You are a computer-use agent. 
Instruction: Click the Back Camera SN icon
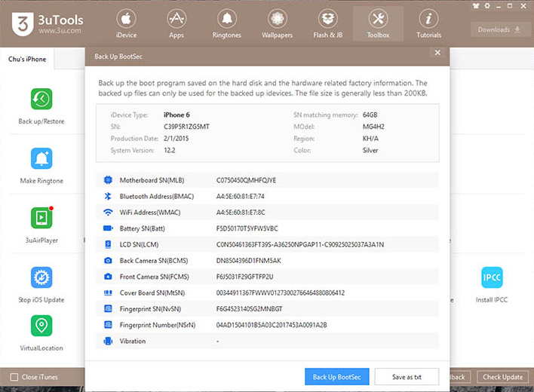pos(108,261)
